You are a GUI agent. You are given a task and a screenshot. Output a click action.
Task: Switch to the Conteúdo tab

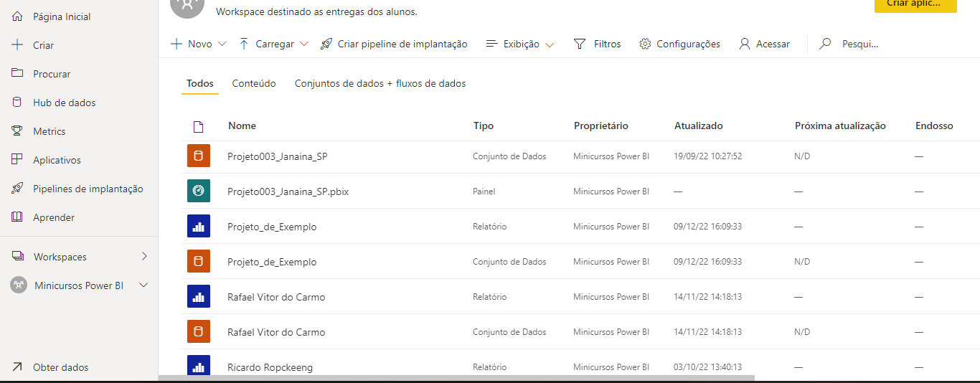tap(254, 83)
